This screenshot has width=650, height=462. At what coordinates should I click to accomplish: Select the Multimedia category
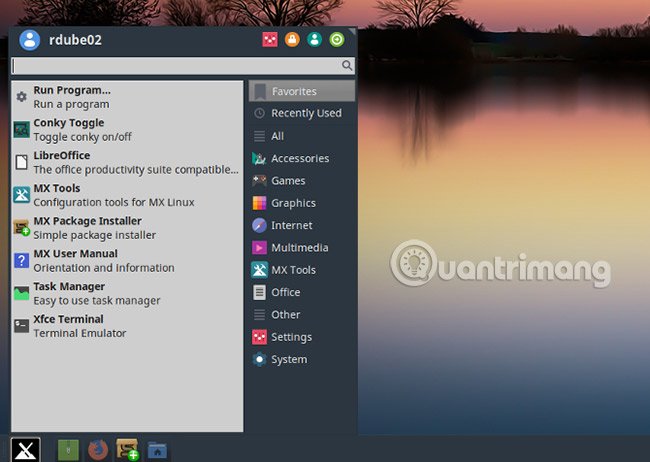pos(302,248)
